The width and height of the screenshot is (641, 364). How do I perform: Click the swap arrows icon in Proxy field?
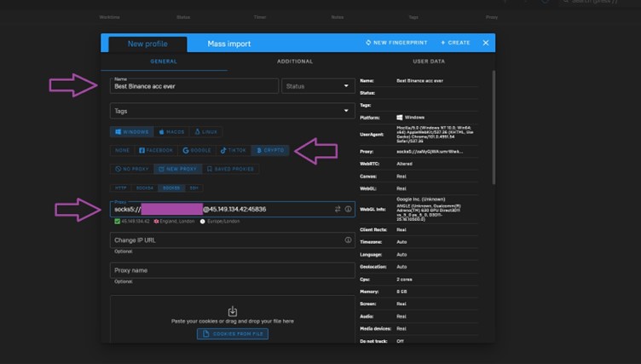[338, 209]
